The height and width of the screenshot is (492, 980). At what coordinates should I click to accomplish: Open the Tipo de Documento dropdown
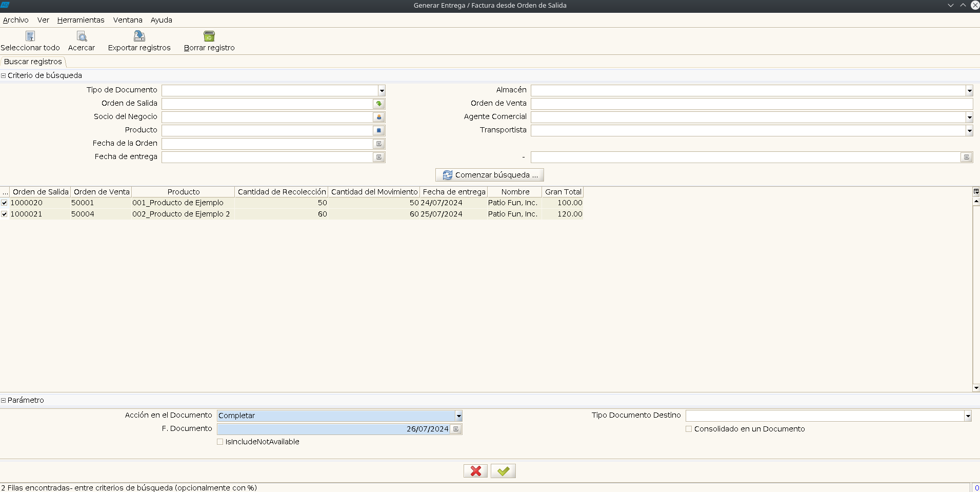point(382,90)
